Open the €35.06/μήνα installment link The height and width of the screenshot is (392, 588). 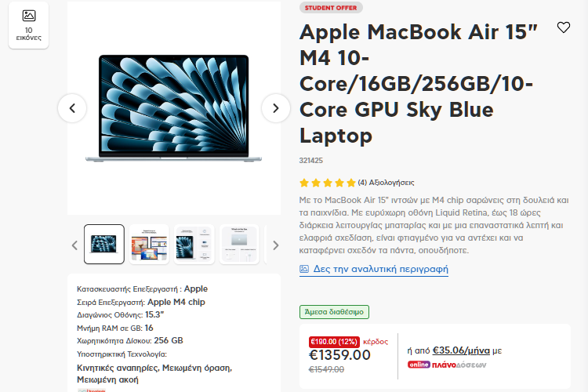click(461, 350)
